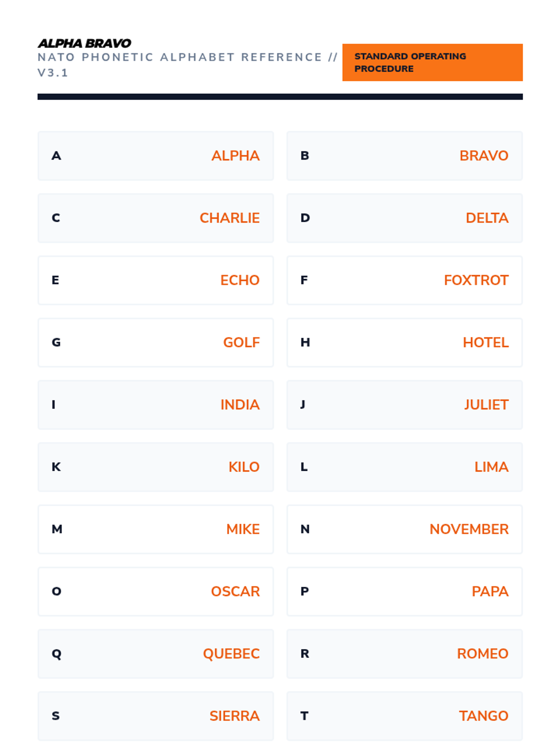Click the Standard Operating Procedure orange badge
This screenshot has width=560, height=747.
(432, 63)
